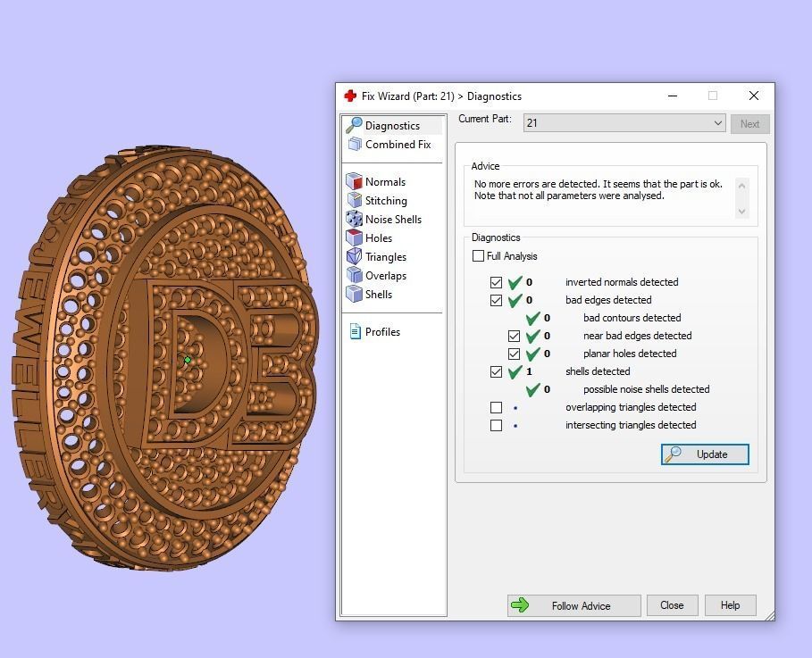Click the Triangles icon

[355, 256]
